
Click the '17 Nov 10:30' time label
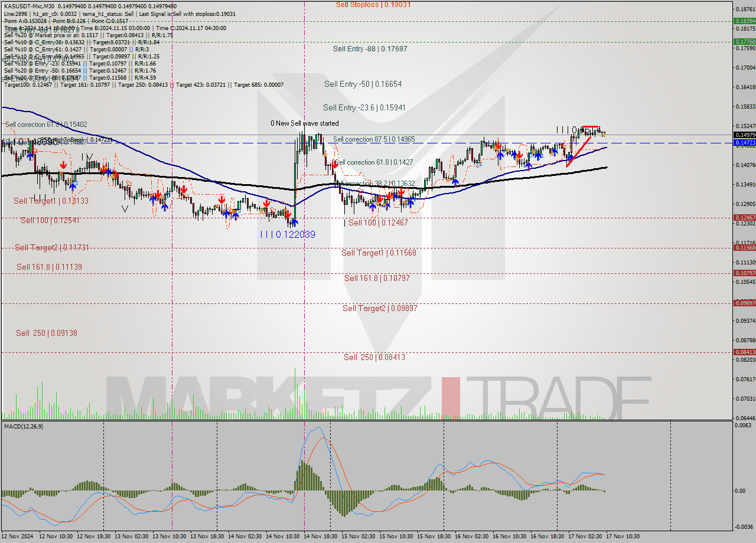(623, 537)
